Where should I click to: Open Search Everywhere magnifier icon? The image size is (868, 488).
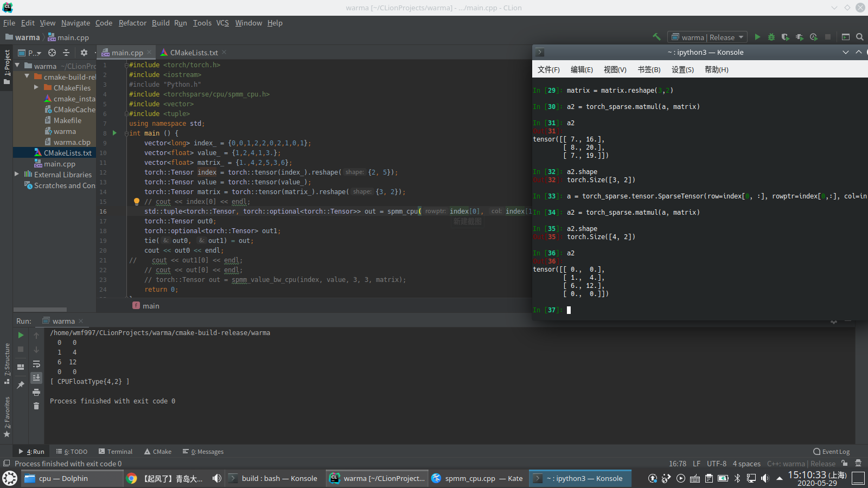pos(860,37)
